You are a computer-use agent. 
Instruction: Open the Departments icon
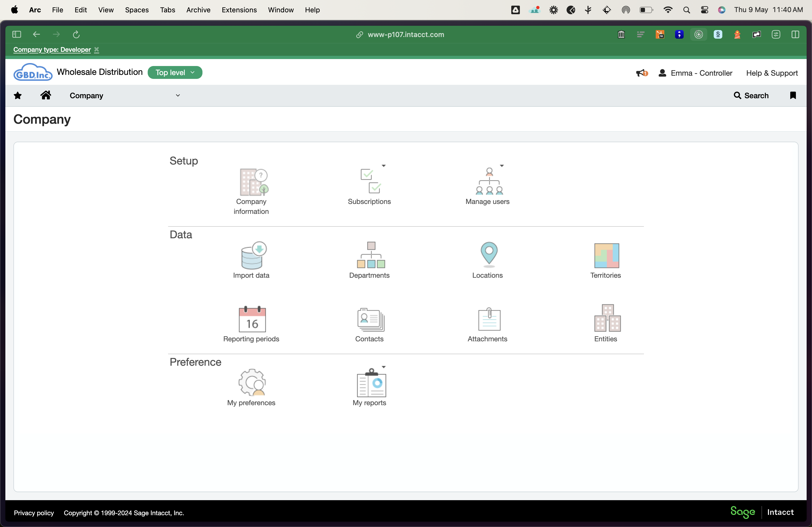pyautogui.click(x=371, y=255)
